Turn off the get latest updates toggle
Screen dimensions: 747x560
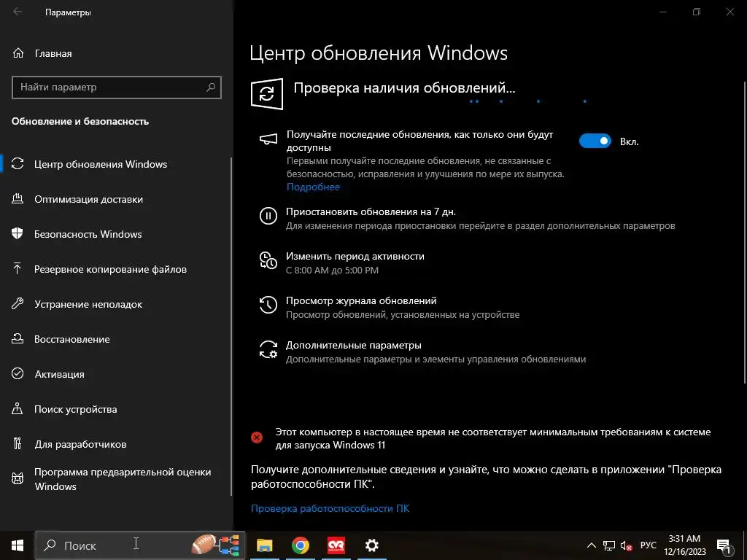[595, 141]
